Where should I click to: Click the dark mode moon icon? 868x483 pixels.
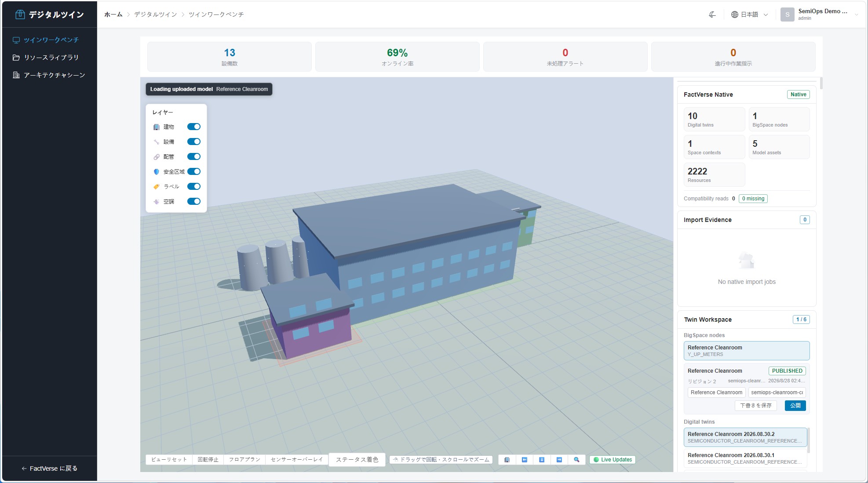[x=712, y=15]
